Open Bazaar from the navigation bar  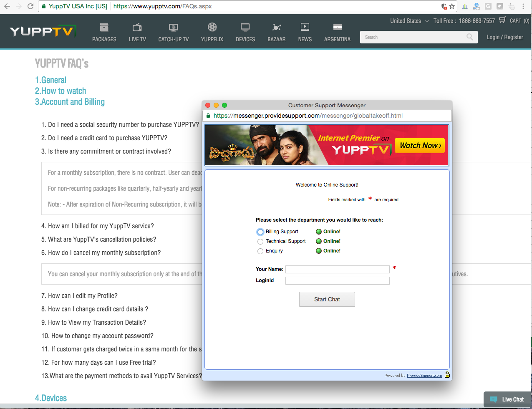point(277,33)
